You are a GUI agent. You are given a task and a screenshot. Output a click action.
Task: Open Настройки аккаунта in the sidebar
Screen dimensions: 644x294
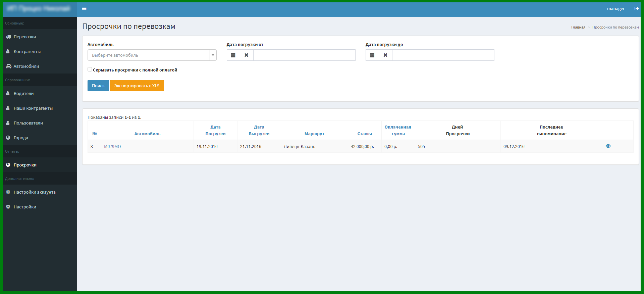(x=40, y=192)
